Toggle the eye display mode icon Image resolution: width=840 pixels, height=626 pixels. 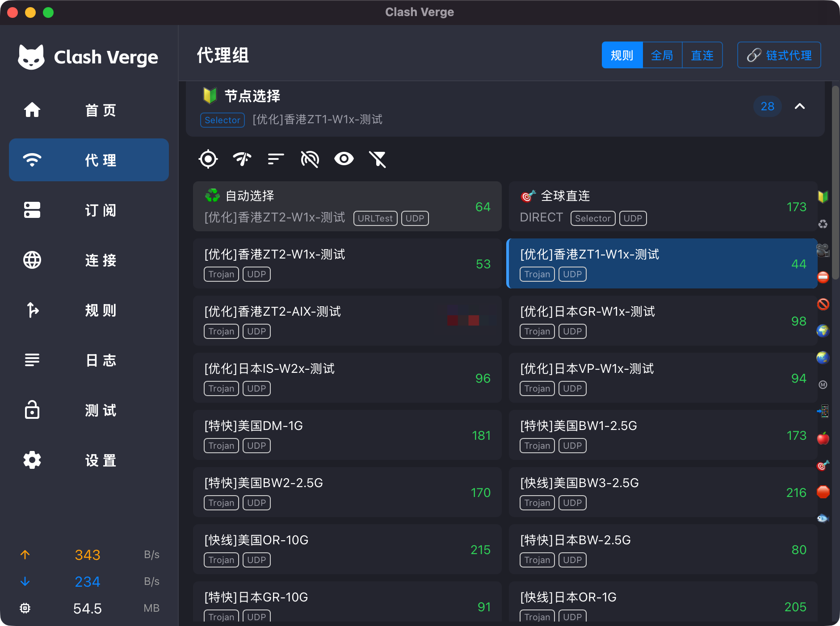point(344,159)
